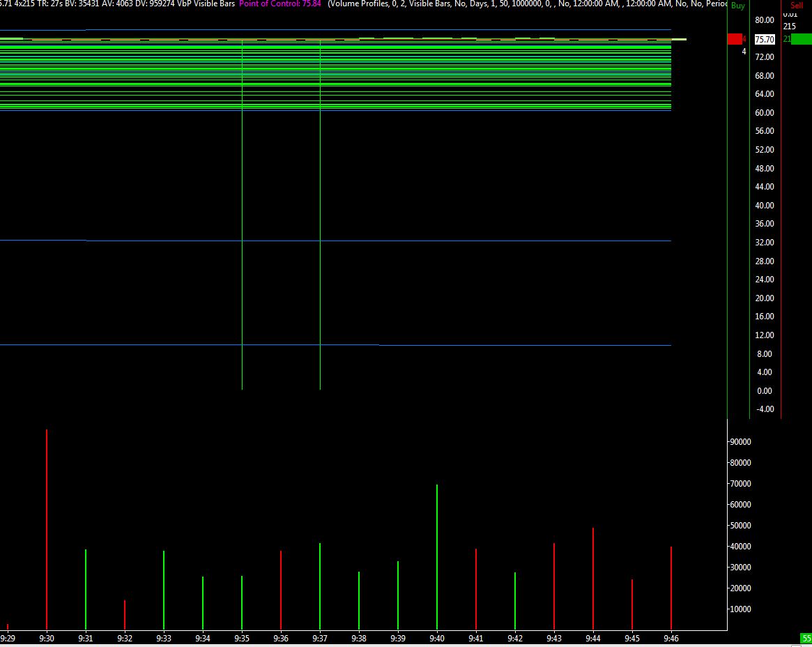
Task: Click the Volume Profiles parameter text in header
Action: [x=358, y=3]
